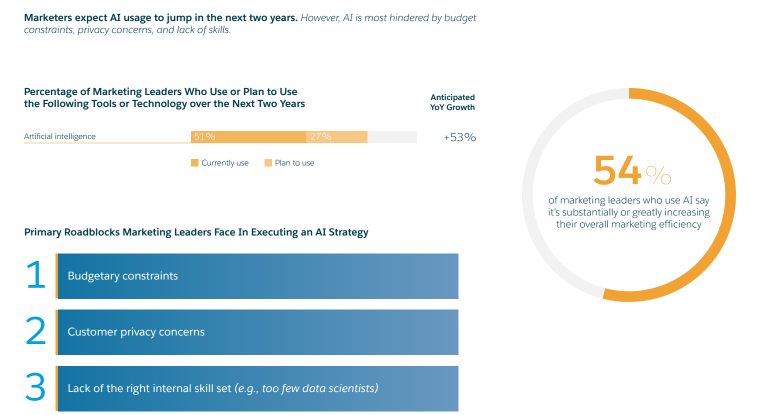757x415 pixels.
Task: Click the large blue number 1
Action: pyautogui.click(x=36, y=276)
